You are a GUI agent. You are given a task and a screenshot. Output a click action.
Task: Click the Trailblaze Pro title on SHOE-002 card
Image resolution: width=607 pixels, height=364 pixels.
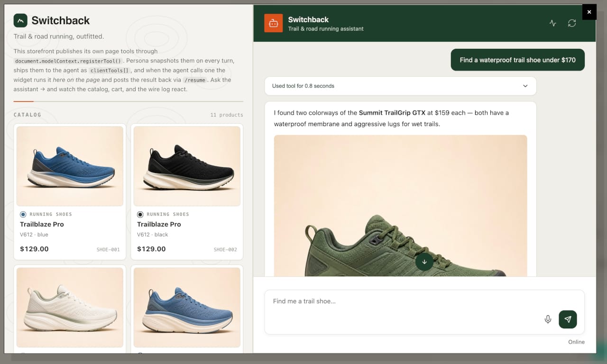tap(159, 224)
